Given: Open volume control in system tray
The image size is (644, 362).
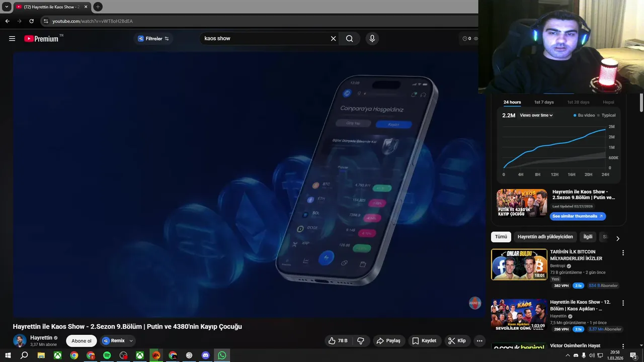Looking at the screenshot, I should click(x=591, y=355).
